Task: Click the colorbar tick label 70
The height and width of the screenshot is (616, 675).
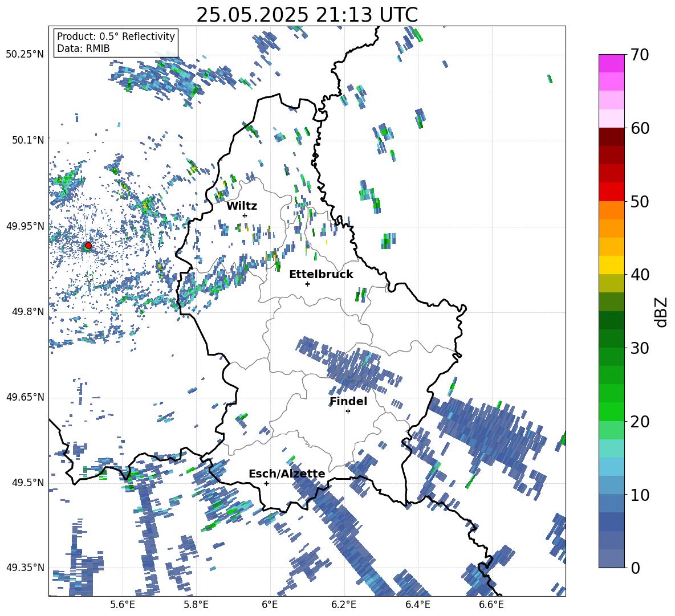Action: coord(640,55)
